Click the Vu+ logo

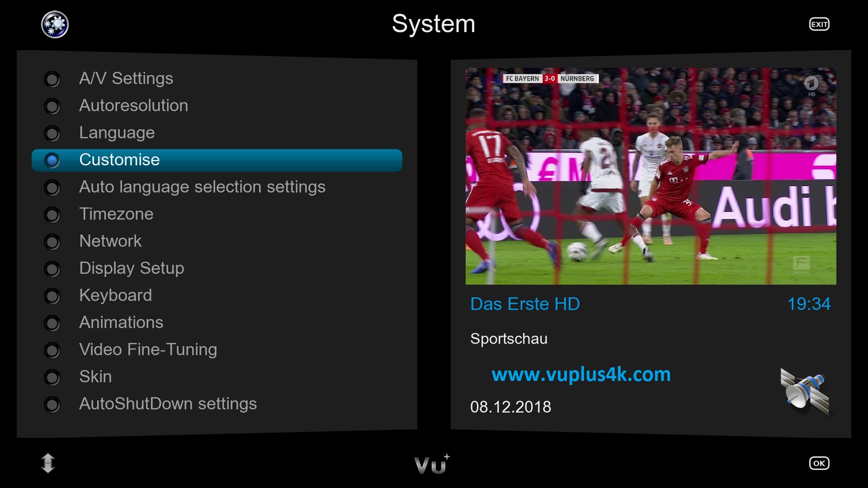(432, 464)
